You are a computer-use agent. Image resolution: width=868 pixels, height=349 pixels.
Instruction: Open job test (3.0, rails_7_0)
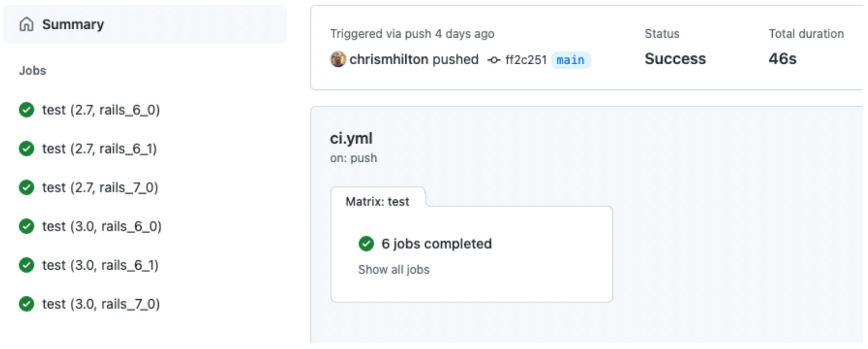coord(101,304)
